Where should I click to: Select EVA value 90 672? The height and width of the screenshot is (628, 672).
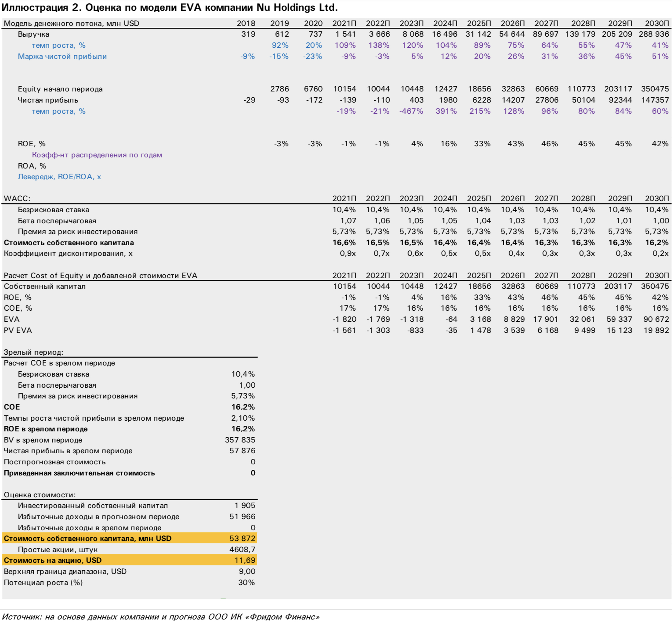656,319
